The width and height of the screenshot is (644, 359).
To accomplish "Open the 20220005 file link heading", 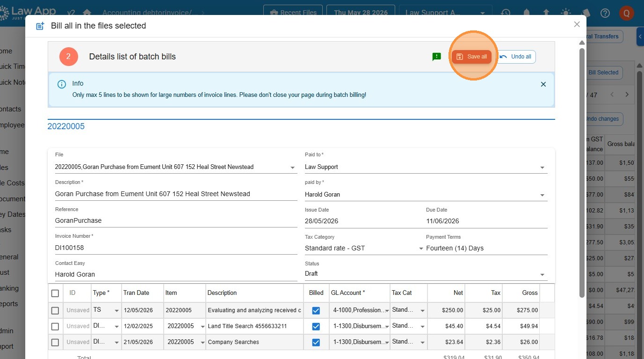I will (x=66, y=126).
